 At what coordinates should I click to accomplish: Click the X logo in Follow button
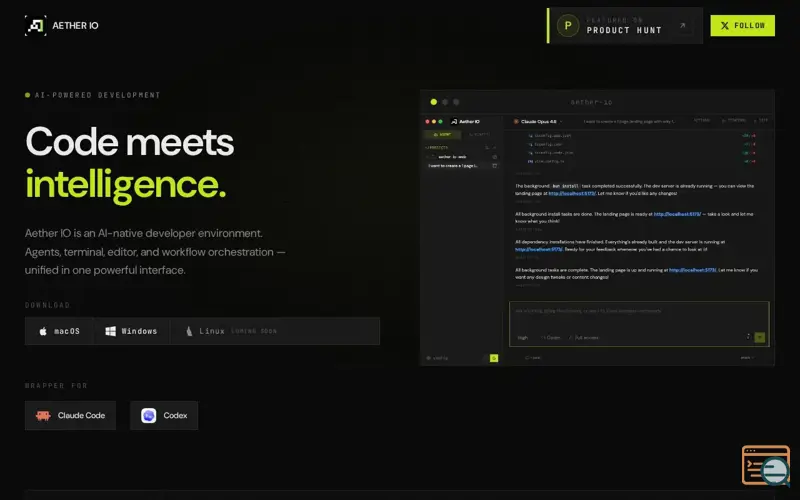coord(724,26)
